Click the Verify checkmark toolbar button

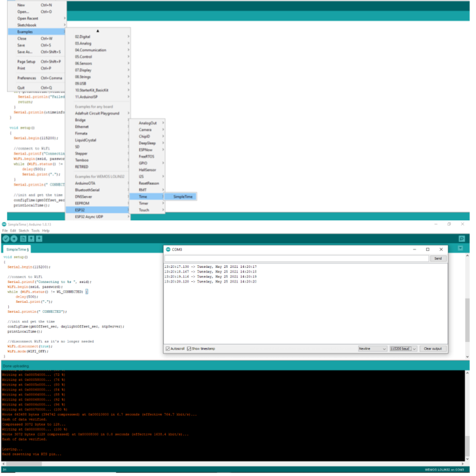pos(6,238)
